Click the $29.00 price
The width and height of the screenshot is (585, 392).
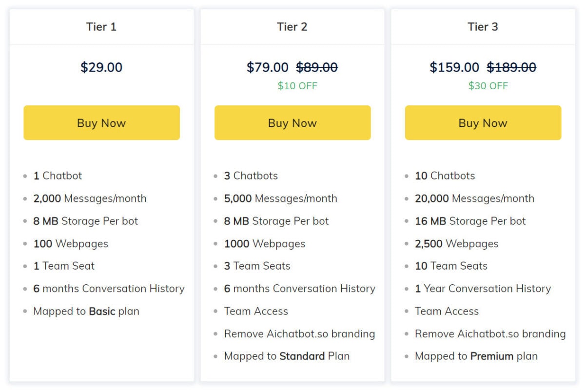point(101,67)
